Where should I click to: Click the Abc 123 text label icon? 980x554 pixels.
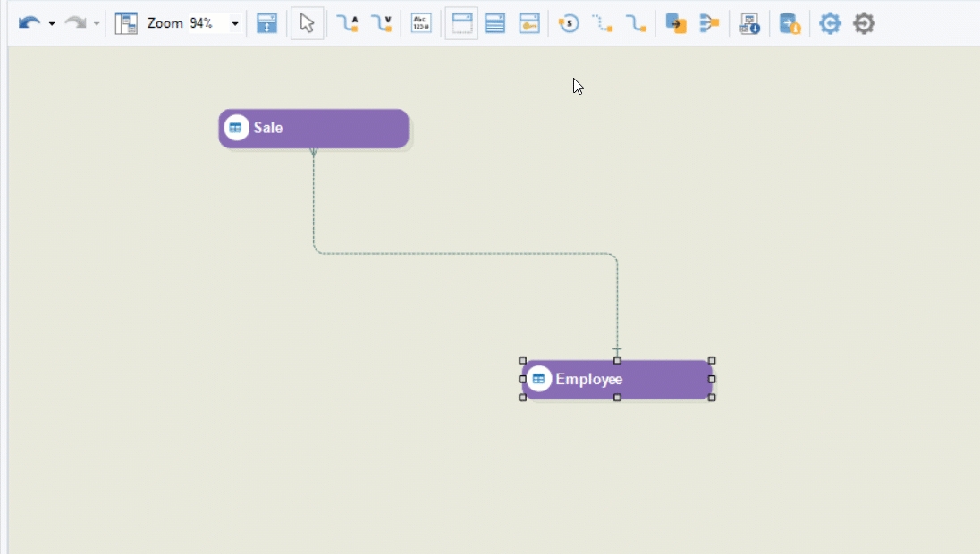click(421, 23)
